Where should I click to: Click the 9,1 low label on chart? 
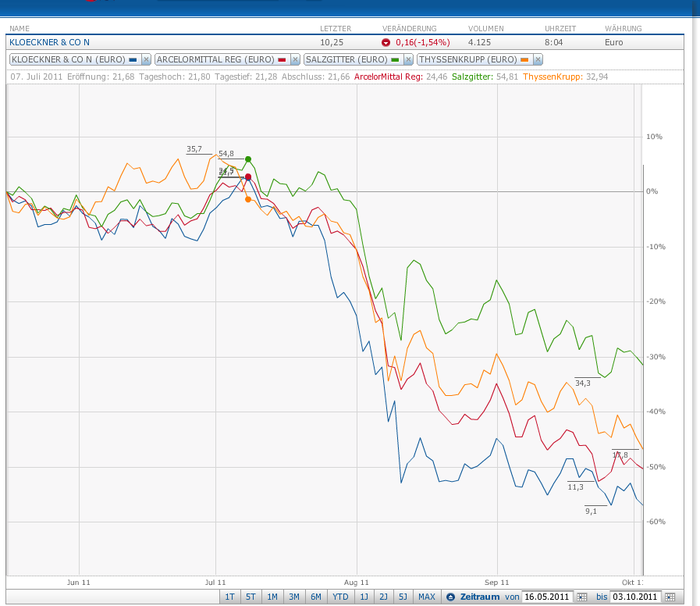591,512
